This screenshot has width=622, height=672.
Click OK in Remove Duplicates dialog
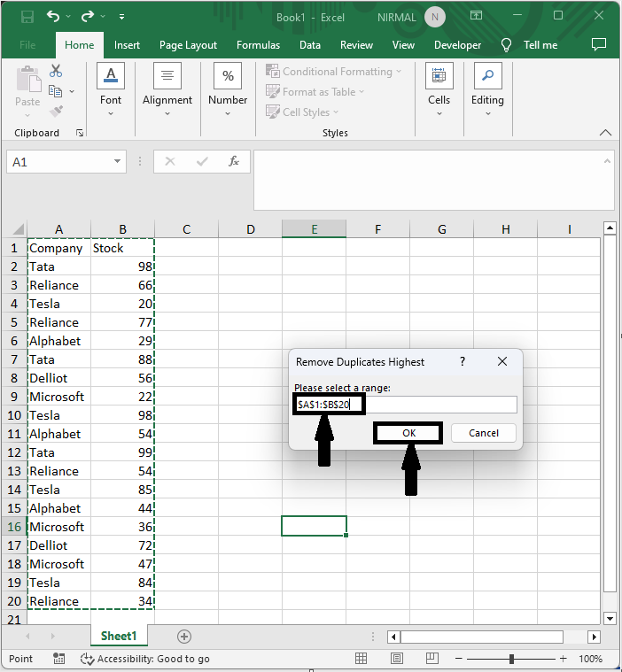click(408, 433)
